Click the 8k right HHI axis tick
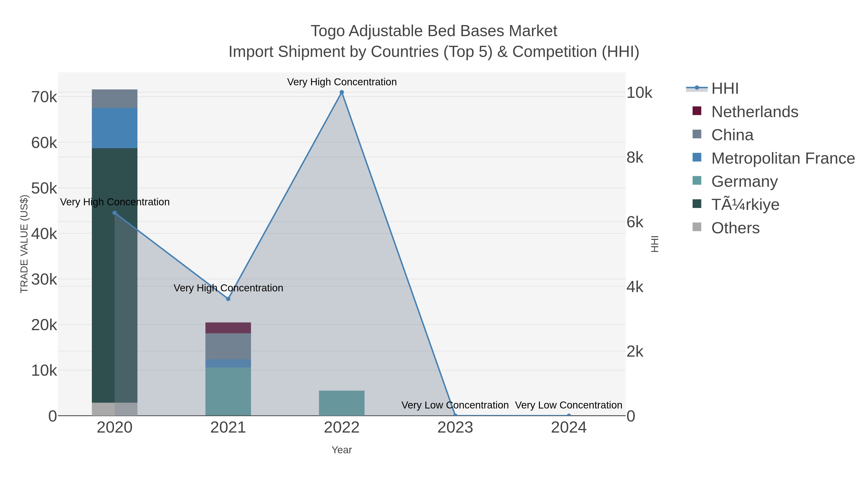The width and height of the screenshot is (868, 488). click(x=635, y=157)
